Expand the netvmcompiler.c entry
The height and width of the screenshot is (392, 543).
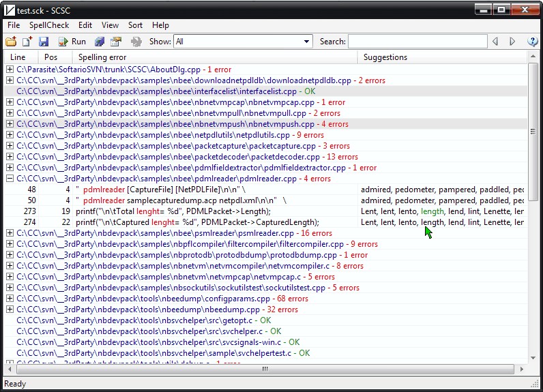point(10,266)
